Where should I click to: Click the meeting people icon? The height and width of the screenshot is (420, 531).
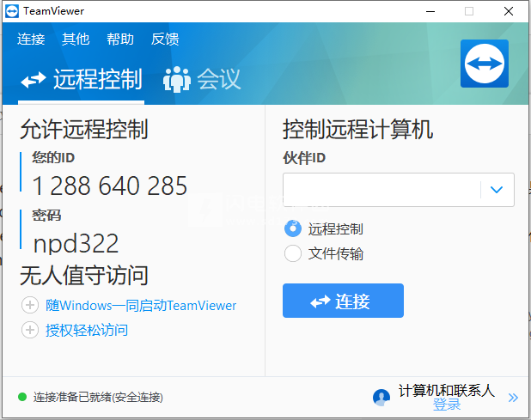click(x=177, y=80)
